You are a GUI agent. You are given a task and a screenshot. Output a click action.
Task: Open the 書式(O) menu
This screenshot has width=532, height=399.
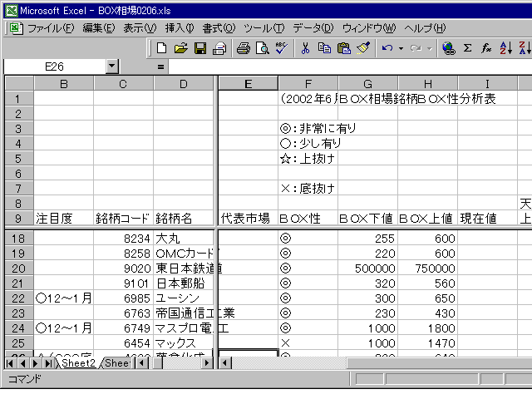[x=219, y=28]
